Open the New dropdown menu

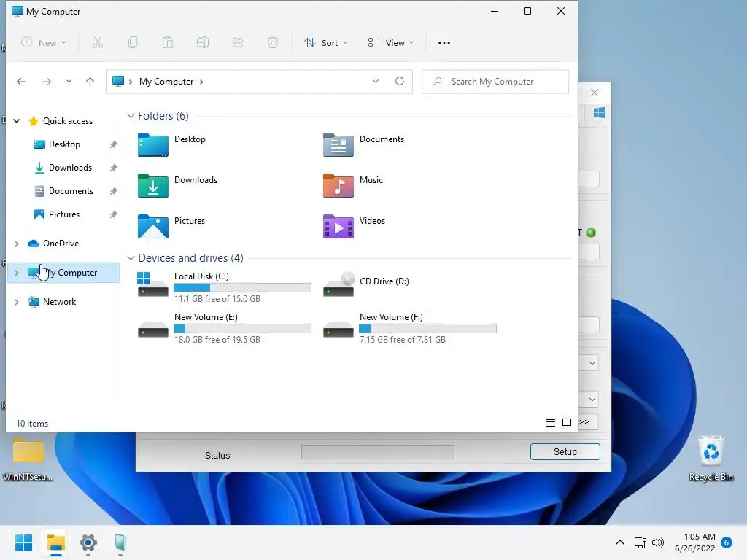(x=44, y=43)
